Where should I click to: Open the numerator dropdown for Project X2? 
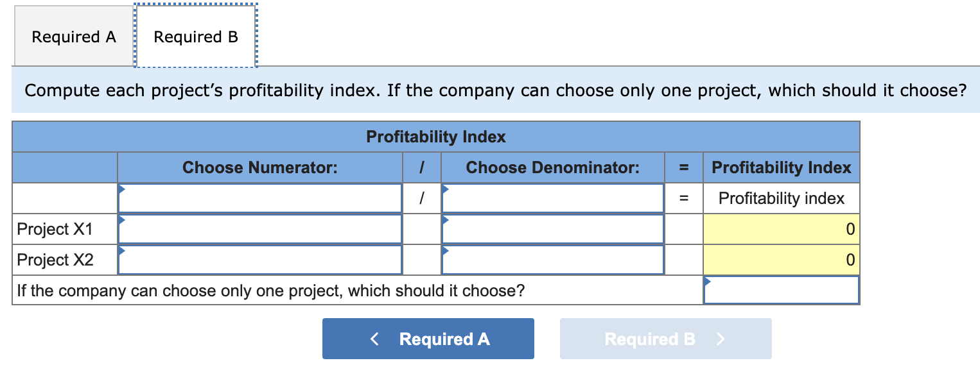(x=259, y=259)
